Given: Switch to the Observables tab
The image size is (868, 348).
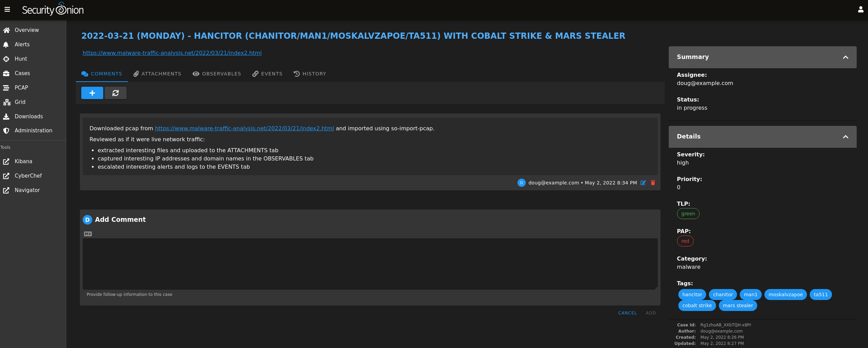Looking at the screenshot, I should [x=217, y=74].
